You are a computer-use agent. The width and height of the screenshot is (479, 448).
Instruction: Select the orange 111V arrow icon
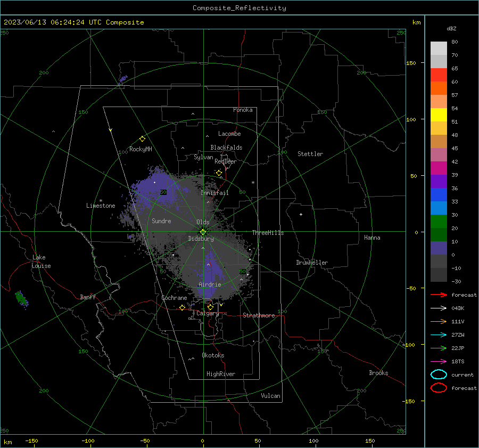coord(439,321)
